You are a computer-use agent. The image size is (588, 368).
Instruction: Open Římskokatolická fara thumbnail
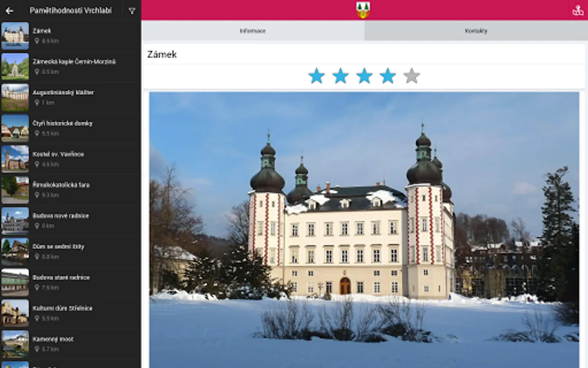point(15,190)
